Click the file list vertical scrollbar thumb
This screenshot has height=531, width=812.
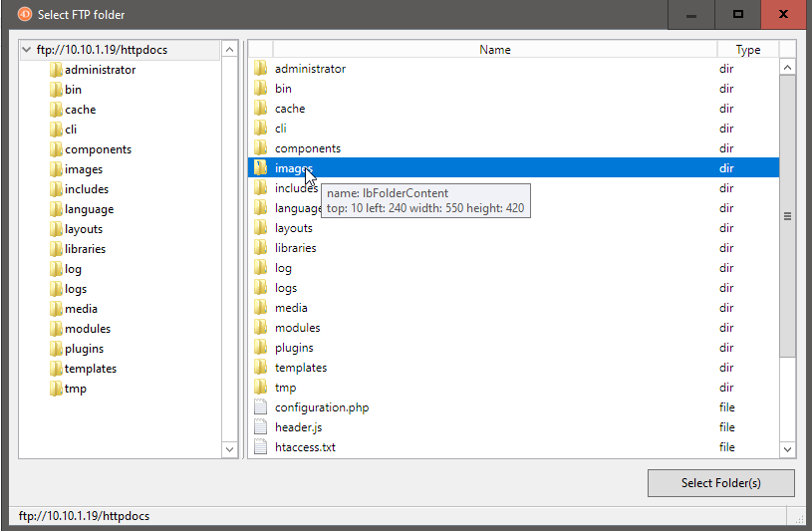787,215
